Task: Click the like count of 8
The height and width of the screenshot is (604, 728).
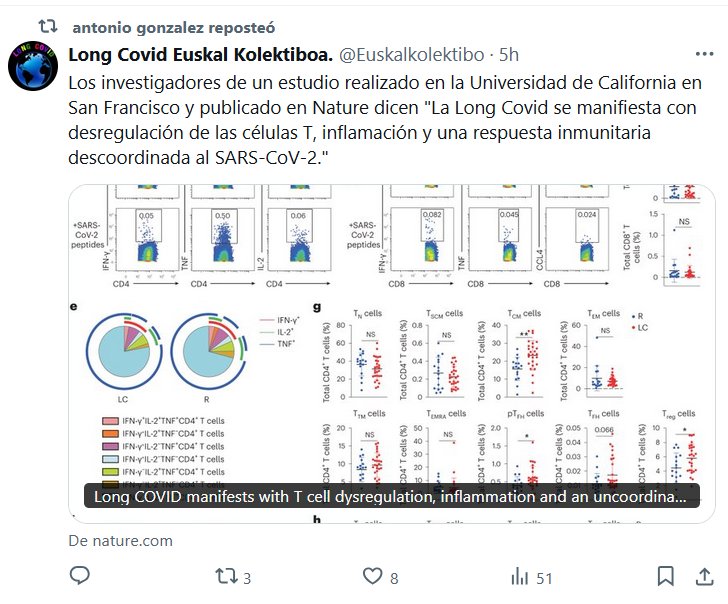Action: tap(394, 577)
